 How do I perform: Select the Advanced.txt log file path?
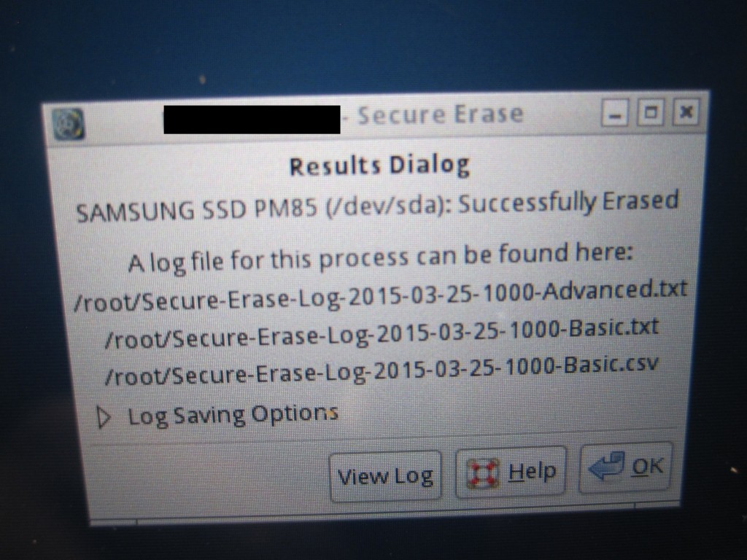pos(381,295)
